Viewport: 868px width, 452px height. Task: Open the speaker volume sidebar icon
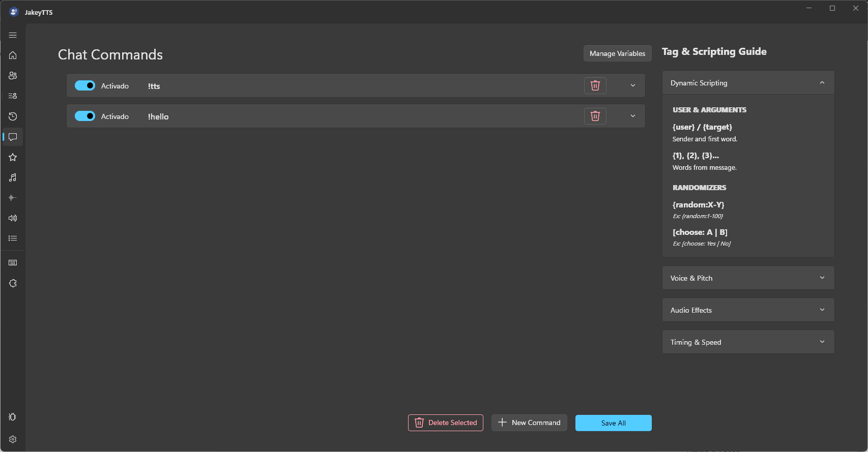pyautogui.click(x=13, y=218)
